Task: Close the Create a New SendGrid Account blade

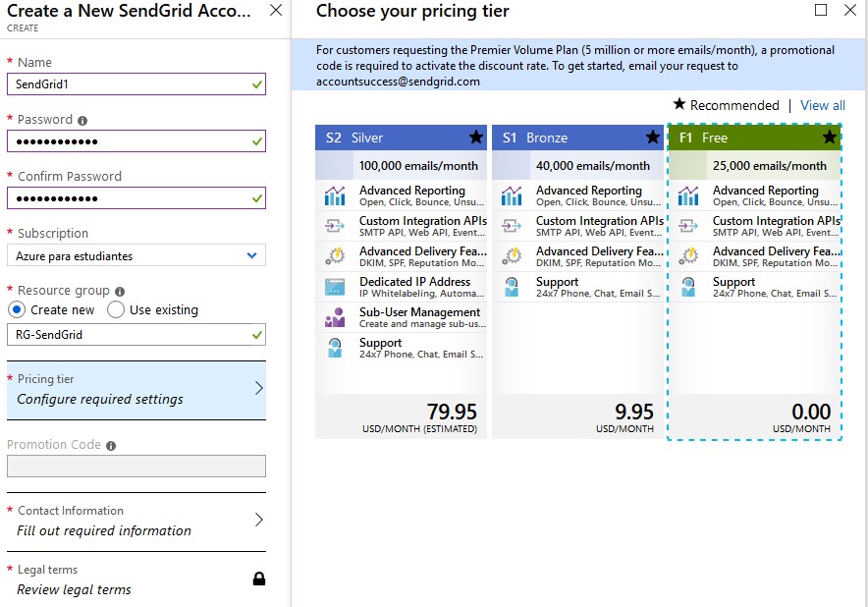Action: [x=276, y=11]
